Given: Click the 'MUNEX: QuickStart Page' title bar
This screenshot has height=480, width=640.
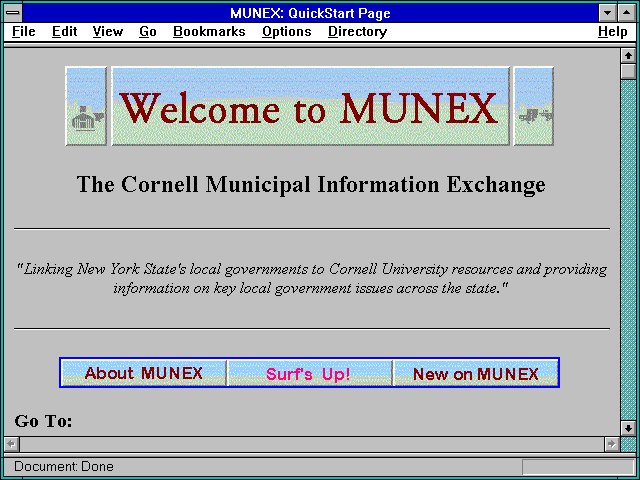Looking at the screenshot, I should pyautogui.click(x=310, y=13).
